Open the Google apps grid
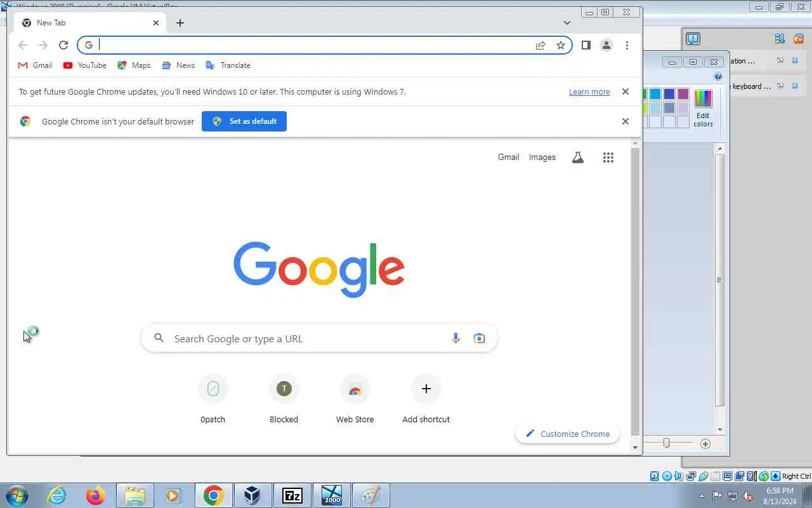The image size is (812, 508). (608, 157)
